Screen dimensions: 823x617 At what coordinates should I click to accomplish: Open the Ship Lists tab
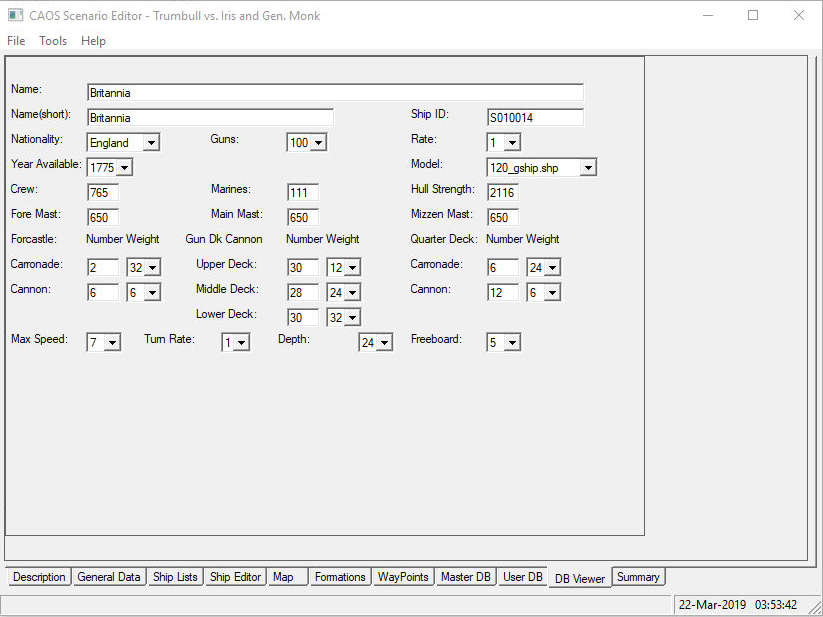click(x=175, y=577)
